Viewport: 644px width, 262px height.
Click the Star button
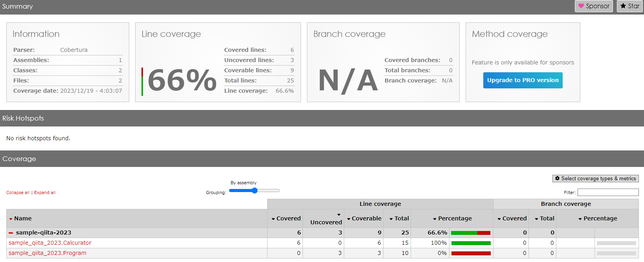[x=629, y=6]
